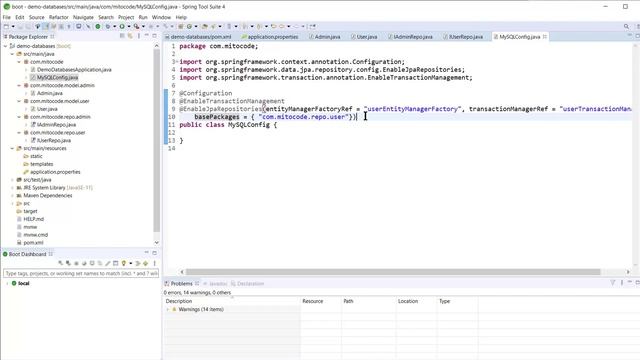Click the toolbar Search magnifier icon
This screenshot has width=640, height=360.
626,27
